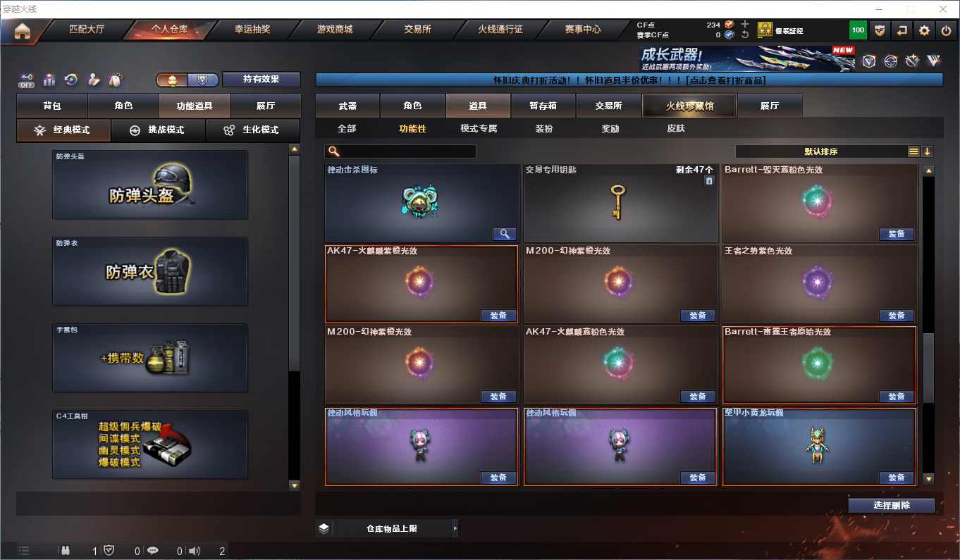The image size is (960, 560).
Task: Open the settings gear icon
Action: pyautogui.click(x=924, y=31)
